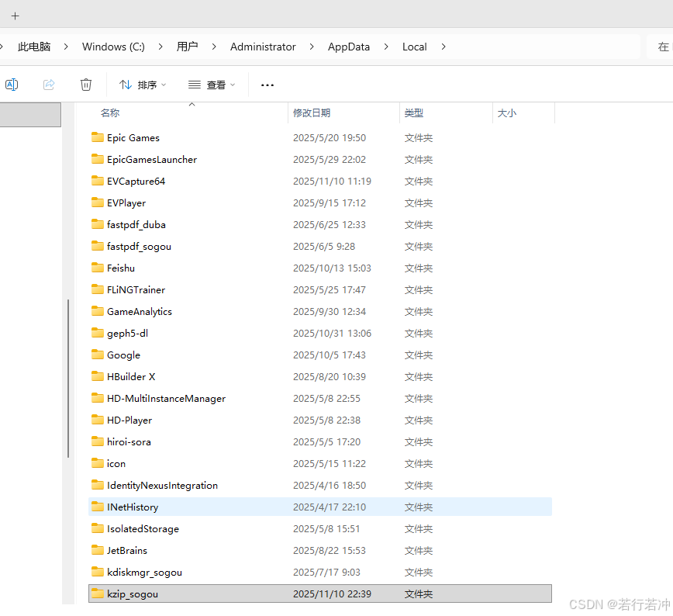Click date 2025/11/10 11:19 of EVCapture64

pos(332,182)
